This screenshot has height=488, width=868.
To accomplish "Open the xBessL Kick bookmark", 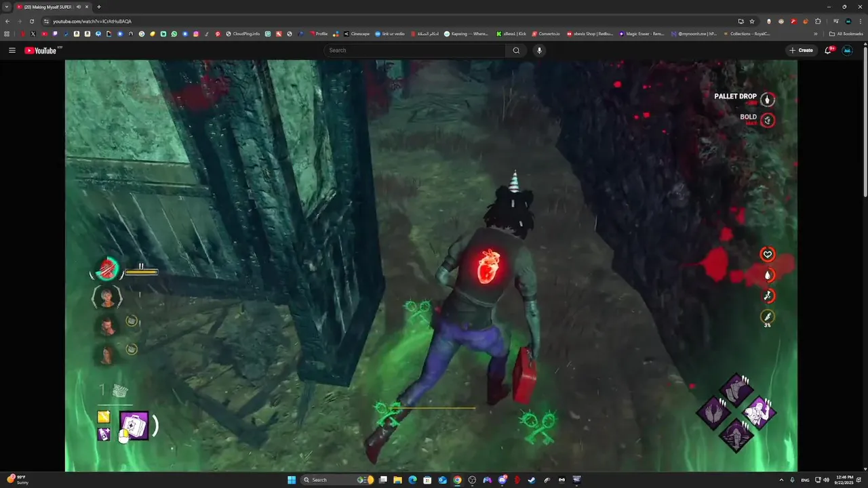I will coord(511,34).
